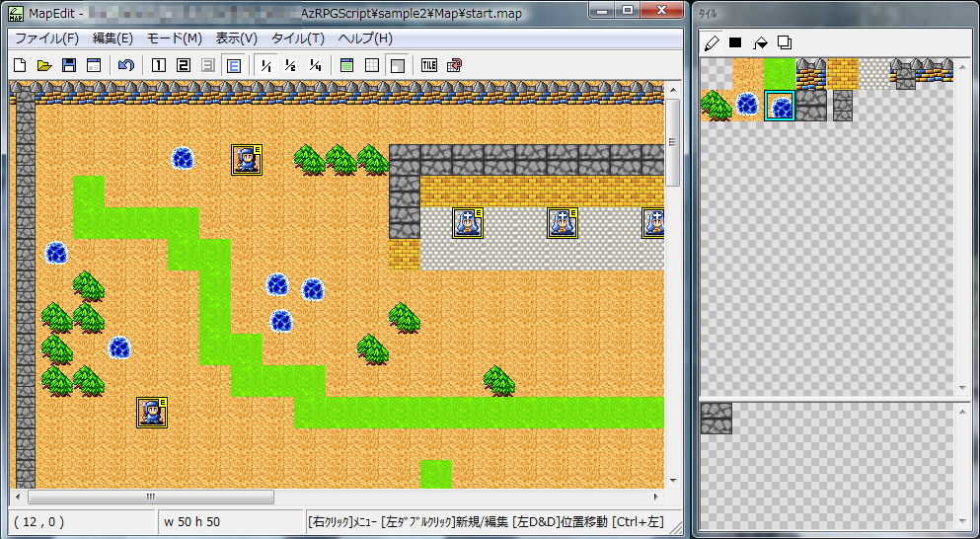Set zoom to 1/4 scale
980x539 pixels.
pyautogui.click(x=315, y=65)
